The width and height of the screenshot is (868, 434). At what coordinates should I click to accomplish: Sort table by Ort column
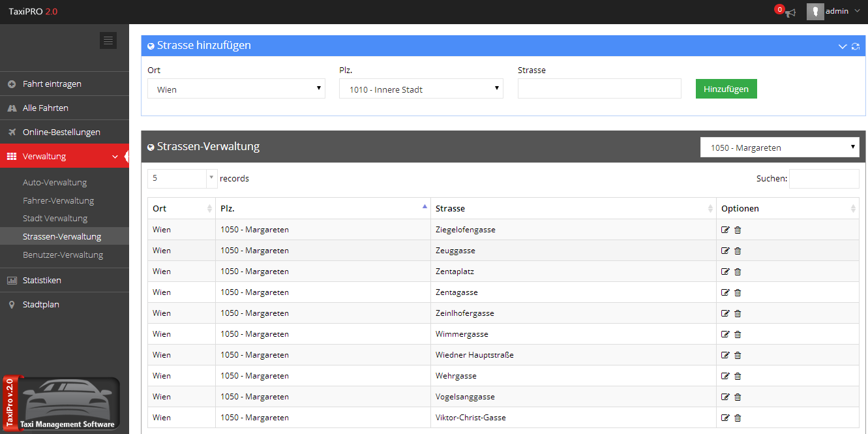click(181, 208)
